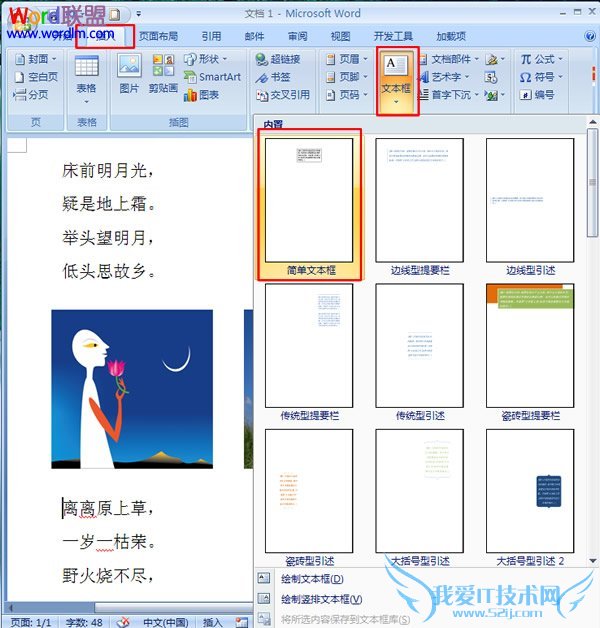Click the date and time icon
Image resolution: width=600 pixels, height=628 pixels.
[x=491, y=77]
